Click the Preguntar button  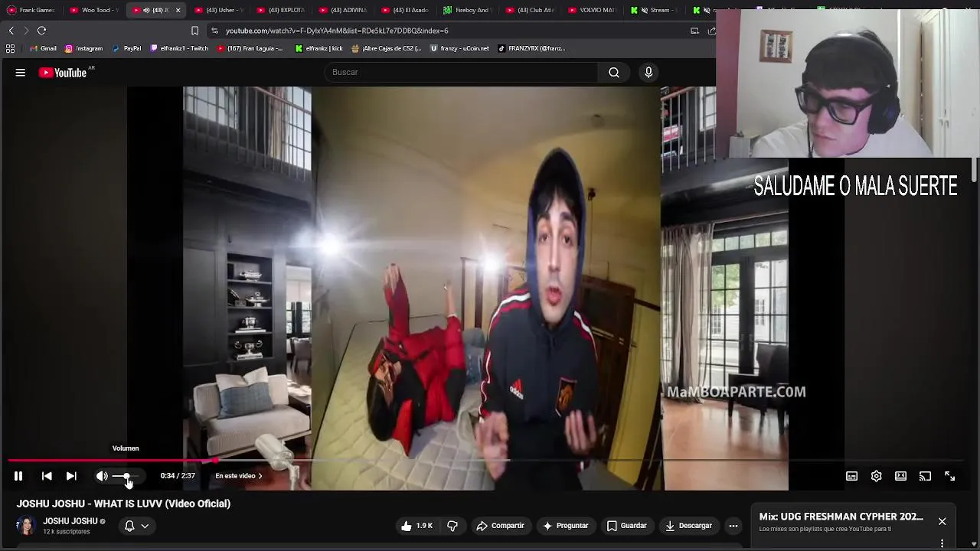click(x=565, y=526)
